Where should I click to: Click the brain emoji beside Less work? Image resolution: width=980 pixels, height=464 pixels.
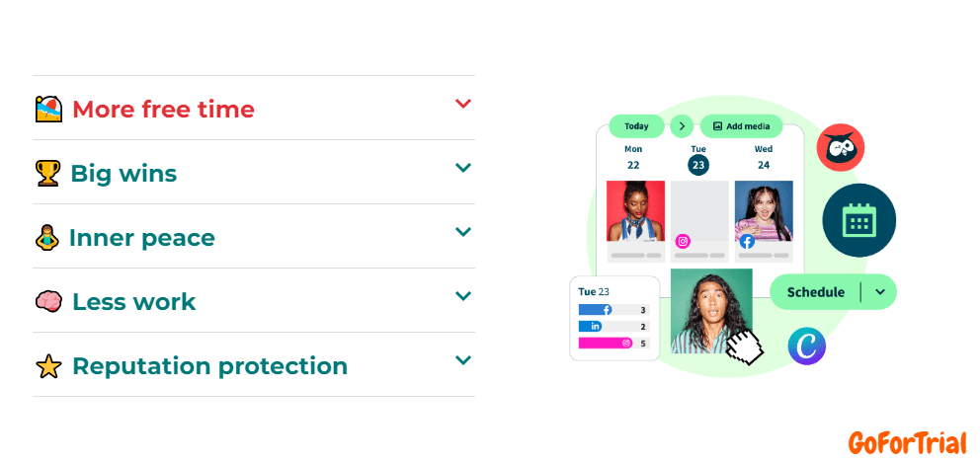[48, 302]
